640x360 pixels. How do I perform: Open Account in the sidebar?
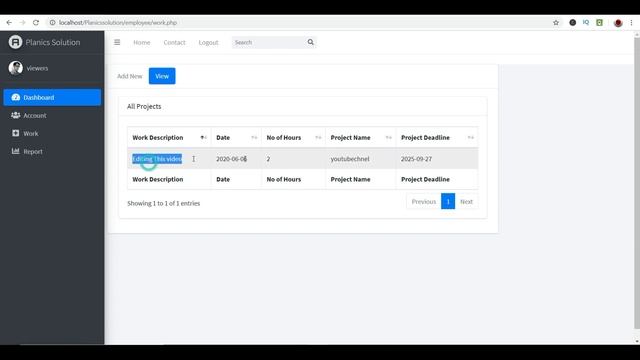(x=52, y=116)
